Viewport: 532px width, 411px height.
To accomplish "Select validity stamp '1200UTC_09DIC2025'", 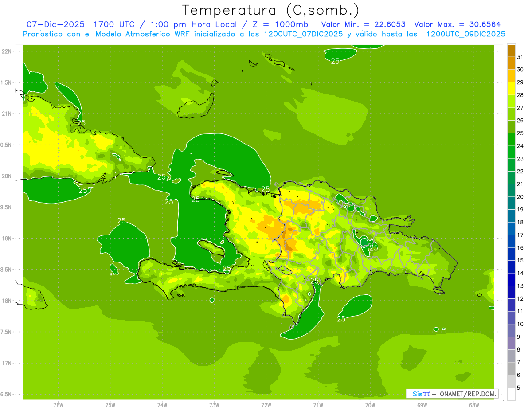I will 466,34.
